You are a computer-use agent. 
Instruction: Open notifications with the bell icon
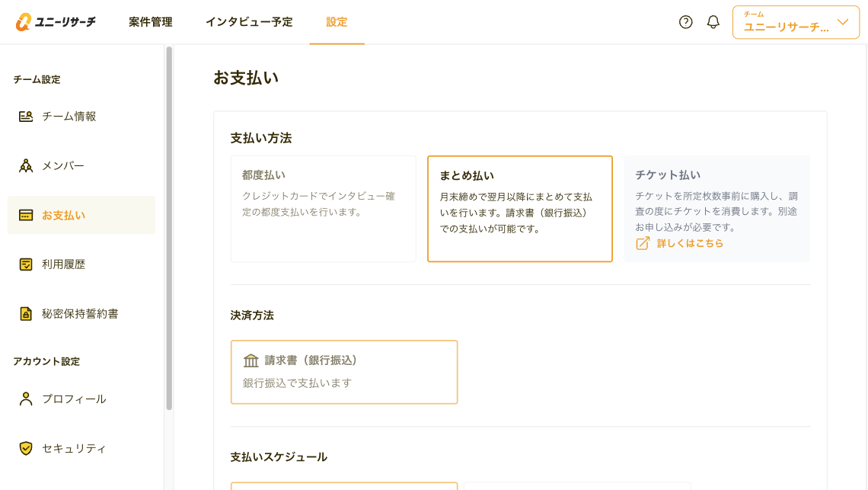click(x=713, y=22)
